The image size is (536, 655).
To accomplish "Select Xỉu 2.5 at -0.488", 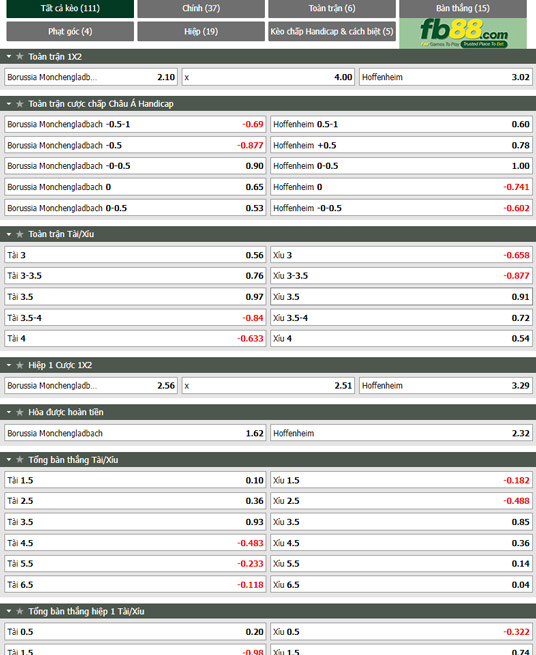I will coord(401,501).
